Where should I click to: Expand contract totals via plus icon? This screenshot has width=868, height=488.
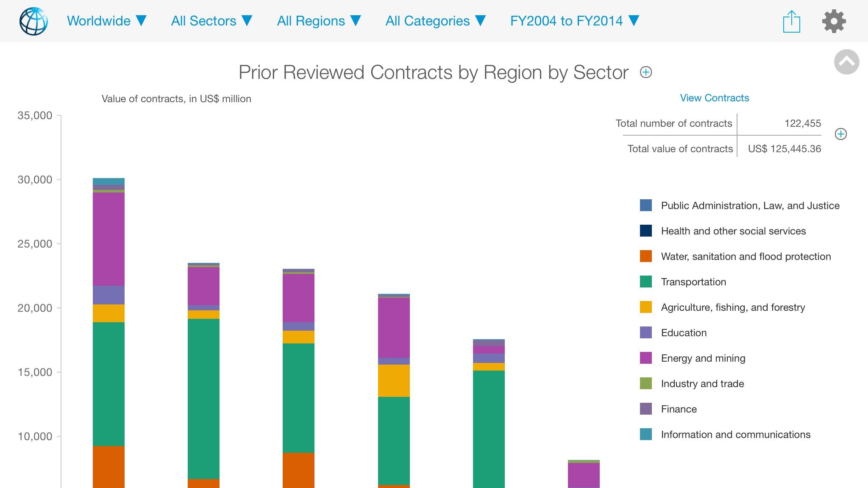pos(840,134)
